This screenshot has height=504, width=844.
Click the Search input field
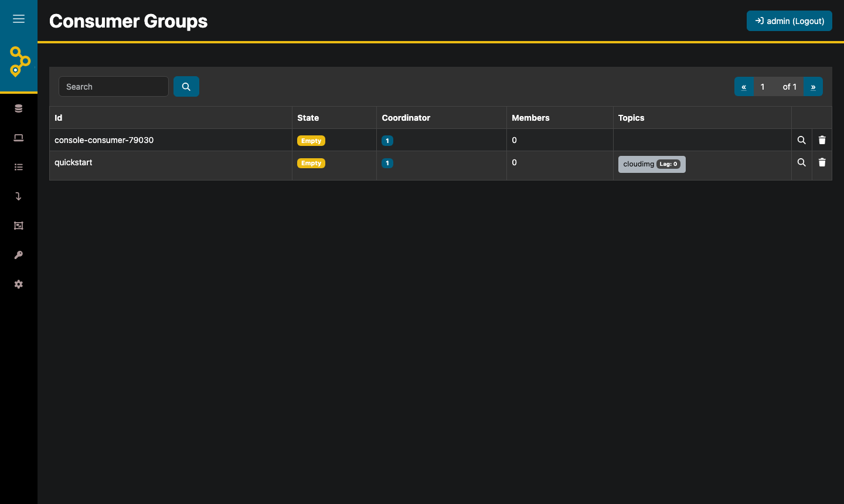[x=114, y=87]
